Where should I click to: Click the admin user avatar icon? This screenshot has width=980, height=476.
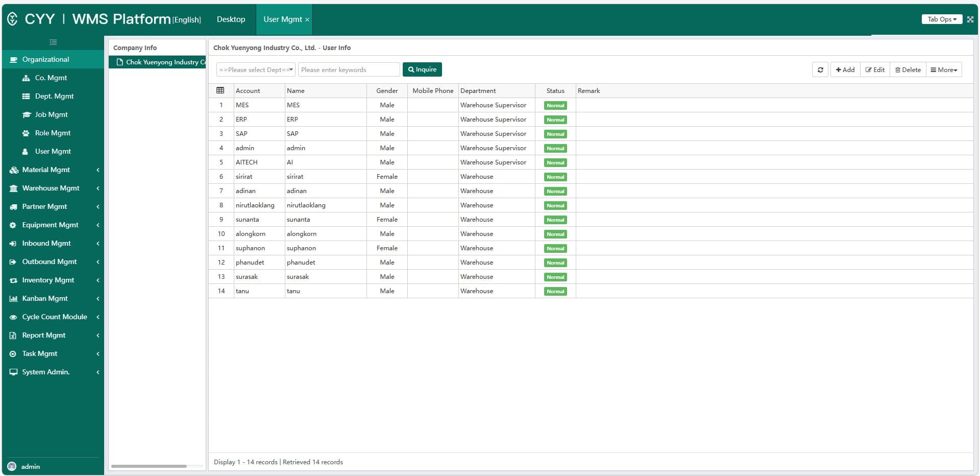pos(12,466)
